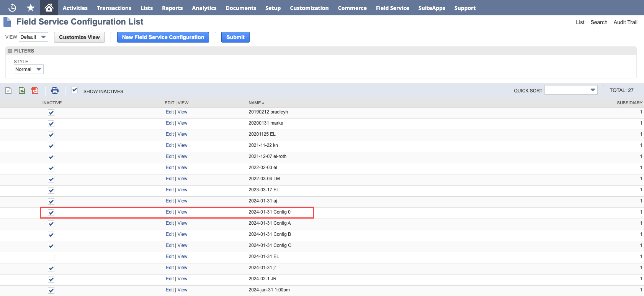Toggle inactive checkbox for 2022-03-04 LM

[x=51, y=179]
